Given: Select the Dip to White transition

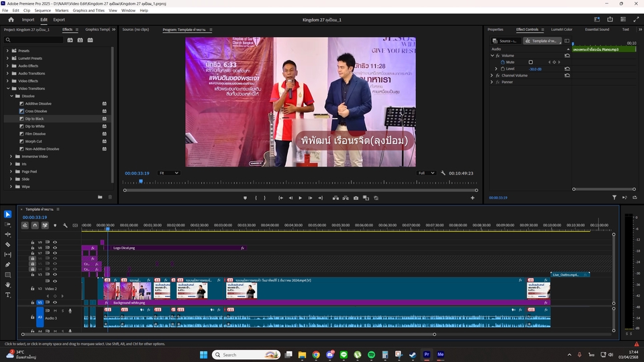Looking at the screenshot, I should (35, 126).
